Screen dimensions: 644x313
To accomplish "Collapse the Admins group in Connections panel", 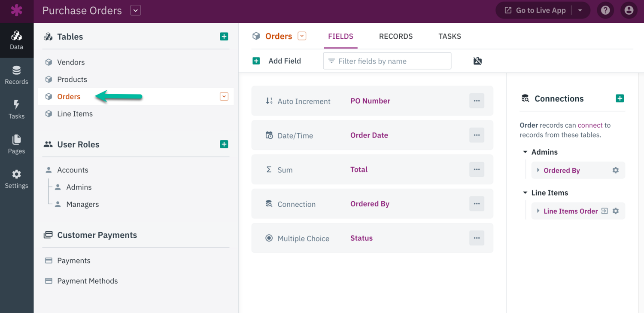I will click(526, 152).
